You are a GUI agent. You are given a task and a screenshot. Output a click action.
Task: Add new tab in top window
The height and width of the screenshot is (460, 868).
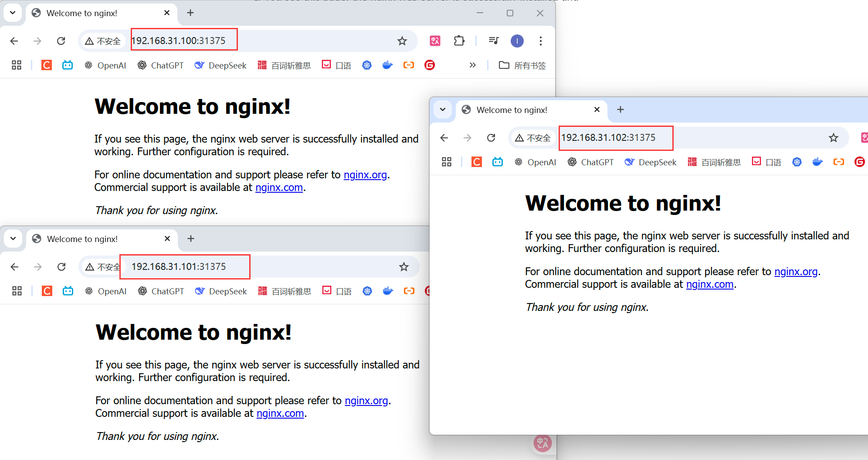pos(190,13)
